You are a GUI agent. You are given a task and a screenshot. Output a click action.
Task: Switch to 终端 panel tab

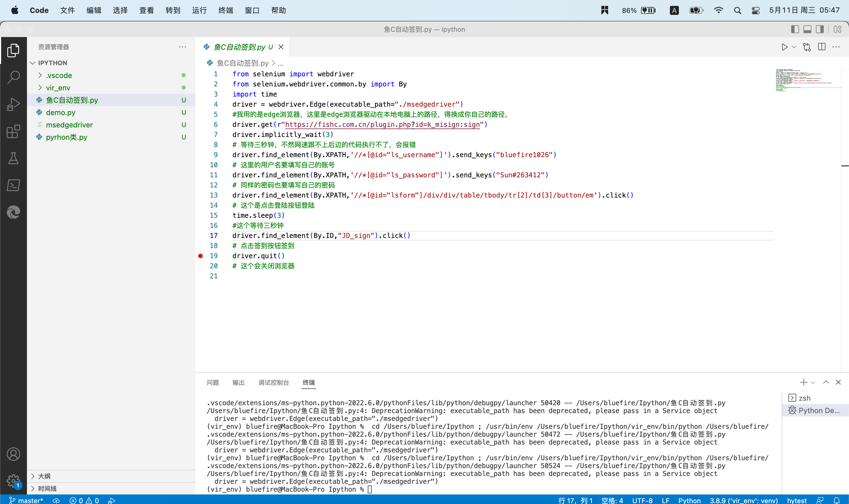click(x=309, y=382)
